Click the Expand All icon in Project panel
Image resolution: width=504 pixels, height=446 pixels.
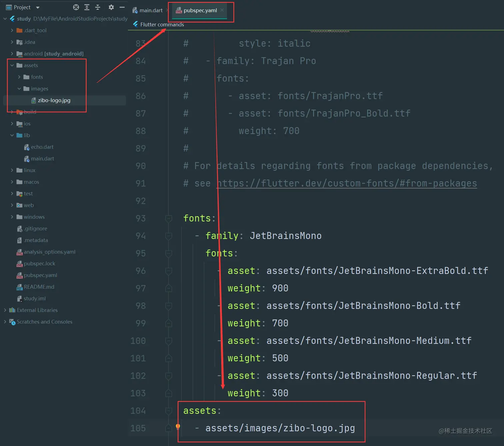tap(87, 7)
